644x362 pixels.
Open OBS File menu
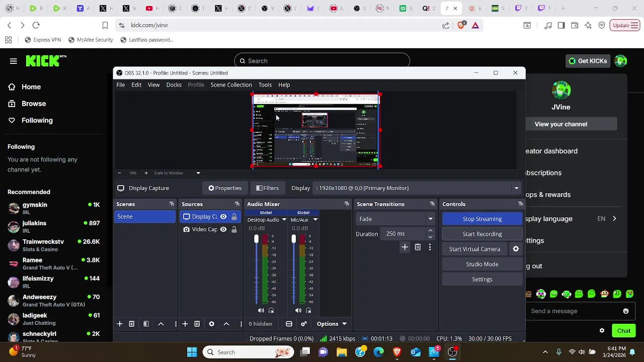121,85
